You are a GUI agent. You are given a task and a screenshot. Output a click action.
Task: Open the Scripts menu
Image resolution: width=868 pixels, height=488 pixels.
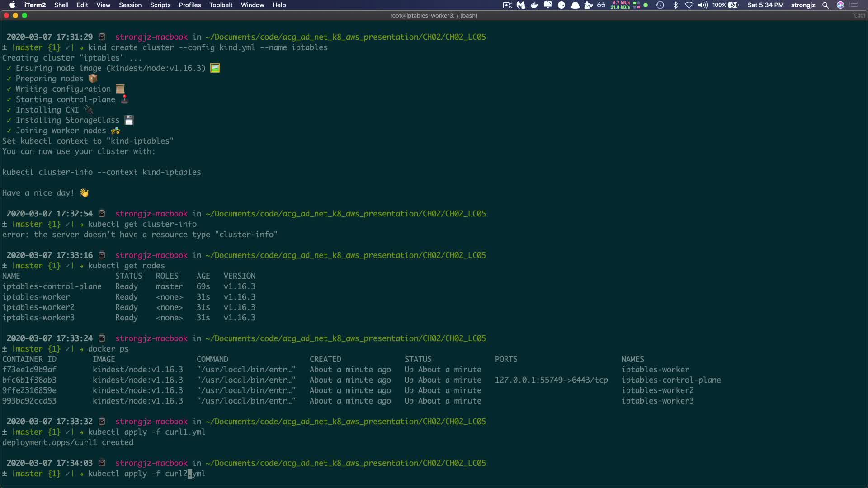pyautogui.click(x=160, y=5)
